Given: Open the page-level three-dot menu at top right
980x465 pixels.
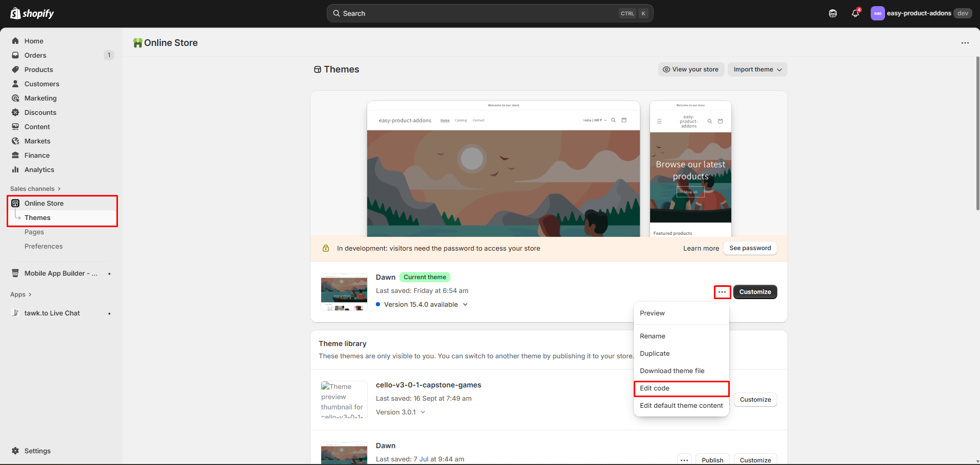Looking at the screenshot, I should tap(965, 43).
